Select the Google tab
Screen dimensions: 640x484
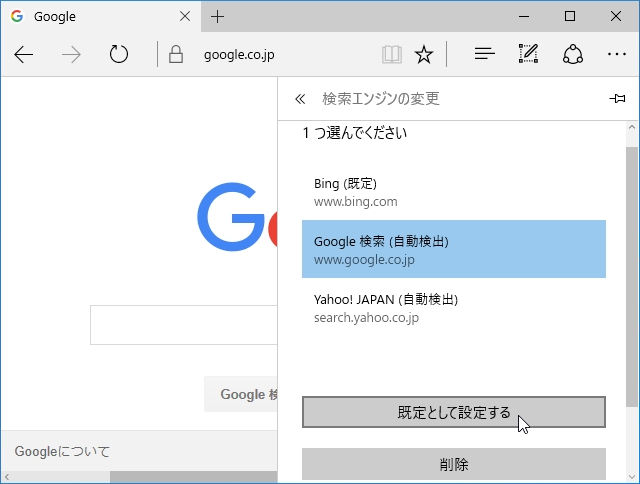click(100, 16)
